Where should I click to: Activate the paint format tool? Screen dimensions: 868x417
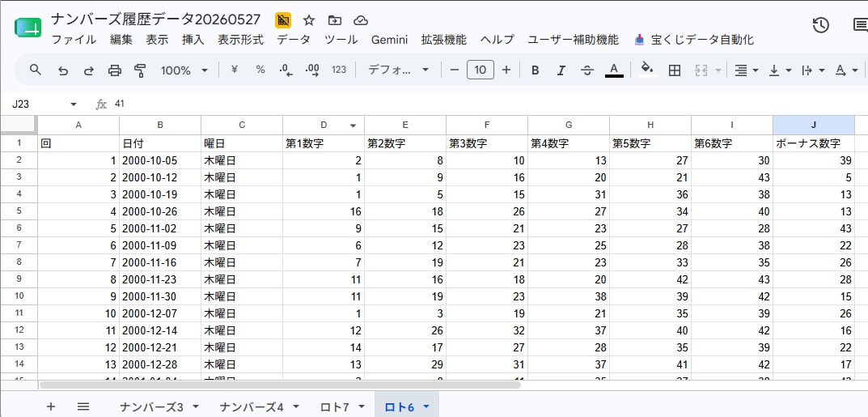tap(140, 70)
